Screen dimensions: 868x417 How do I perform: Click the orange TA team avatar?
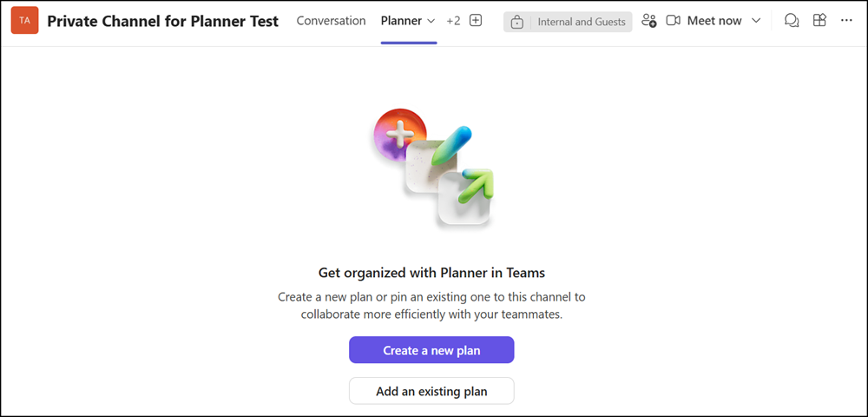[24, 21]
